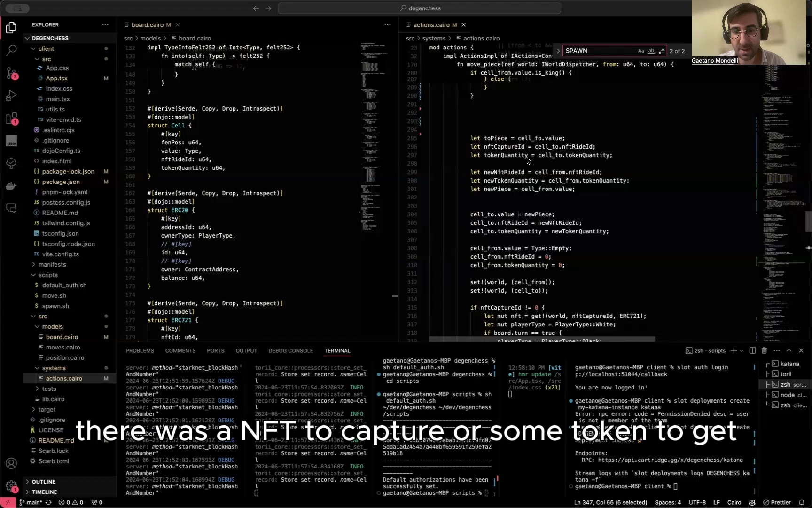Split the terminal
Image resolution: width=812 pixels, height=508 pixels.
click(752, 350)
